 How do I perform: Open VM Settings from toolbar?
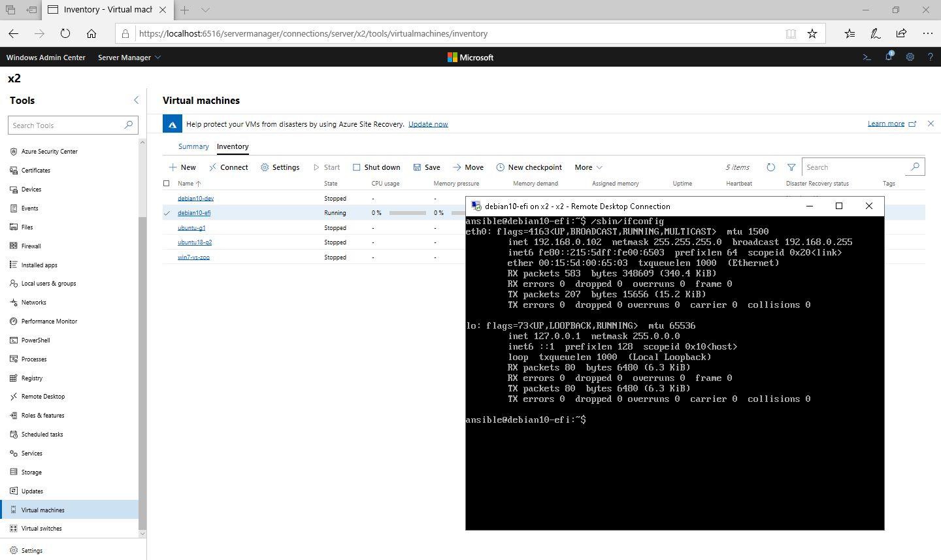tap(280, 167)
